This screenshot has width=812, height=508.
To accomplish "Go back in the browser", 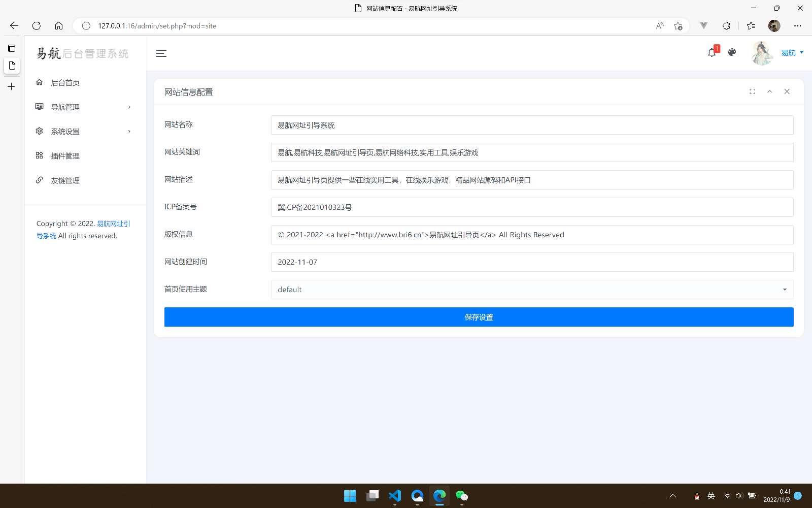I will click(x=14, y=26).
